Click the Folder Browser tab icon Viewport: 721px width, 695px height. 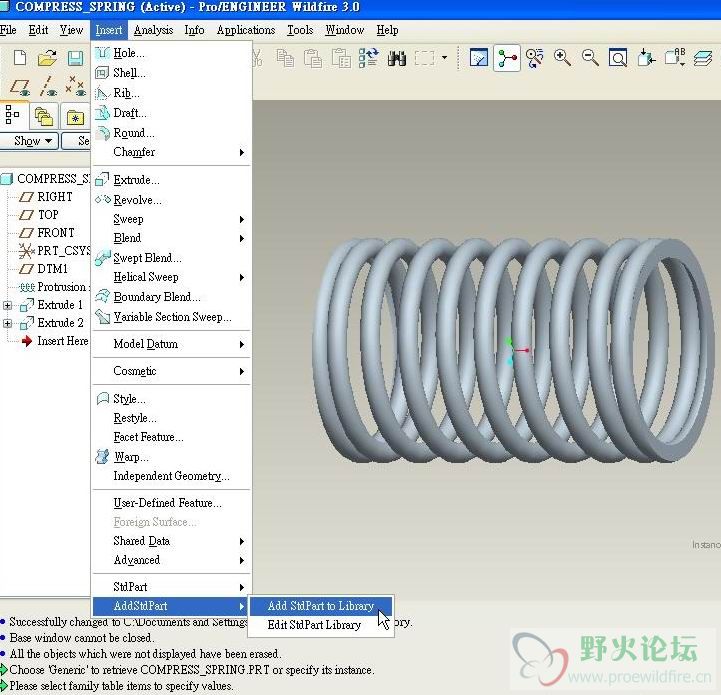(x=44, y=116)
